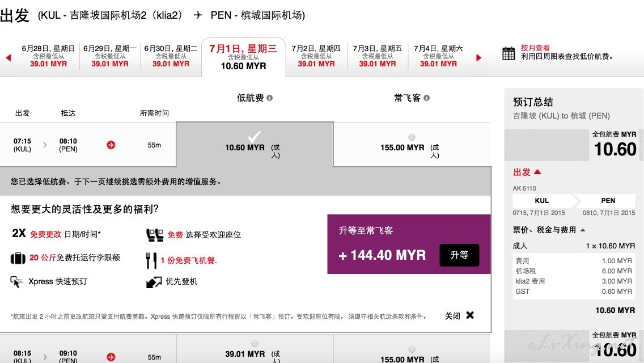Select the 7月2日 星期四 date tab
This screenshot has width=644, height=363.
[x=316, y=56]
